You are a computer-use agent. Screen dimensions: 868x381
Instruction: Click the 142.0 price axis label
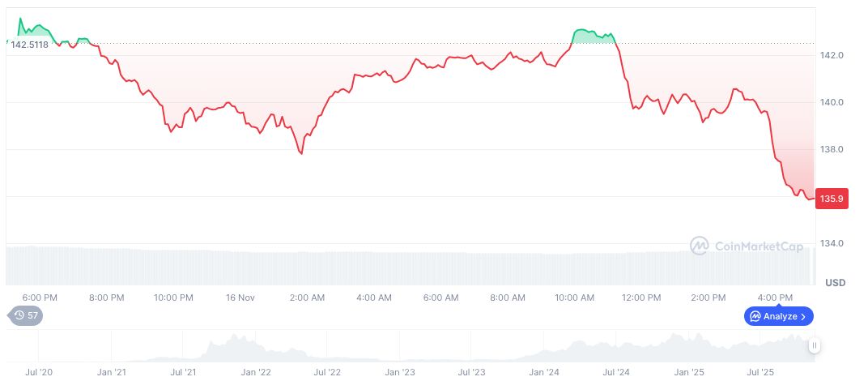click(832, 55)
